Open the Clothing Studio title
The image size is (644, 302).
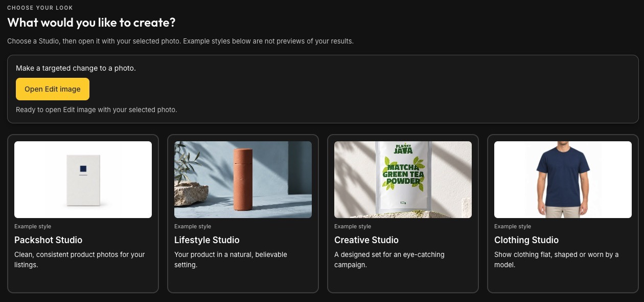pos(526,240)
